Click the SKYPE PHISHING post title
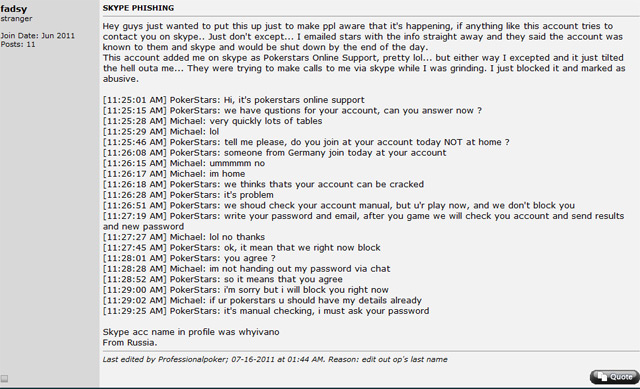The height and width of the screenshot is (389, 640). (138, 8)
